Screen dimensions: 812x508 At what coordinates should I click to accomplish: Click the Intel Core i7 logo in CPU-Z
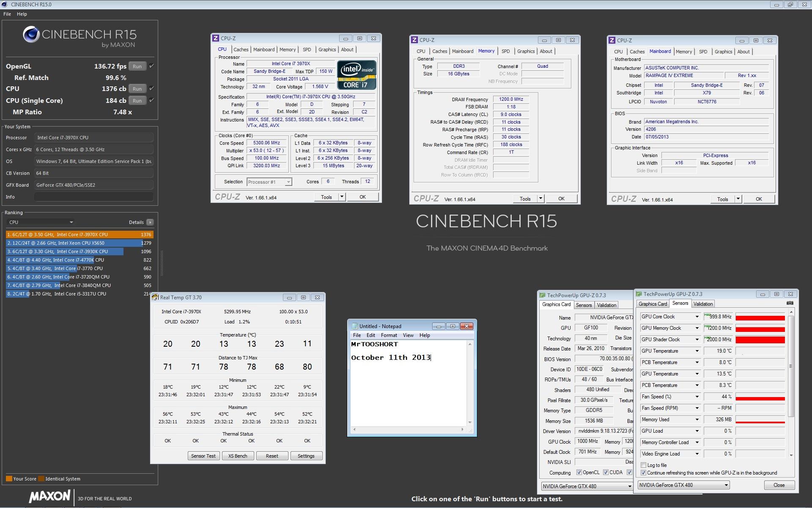[x=357, y=75]
